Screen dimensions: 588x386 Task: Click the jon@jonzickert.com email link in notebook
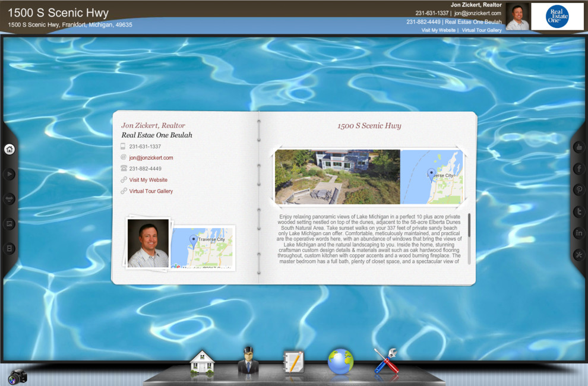coord(151,158)
